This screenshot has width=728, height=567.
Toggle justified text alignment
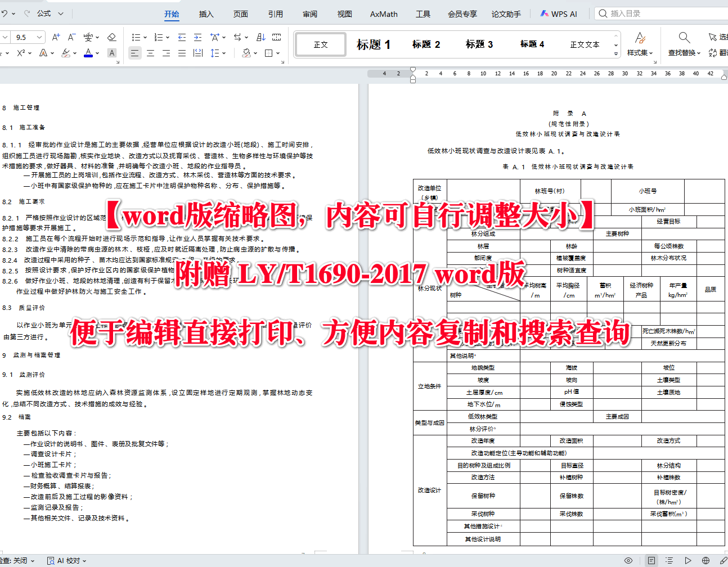181,52
